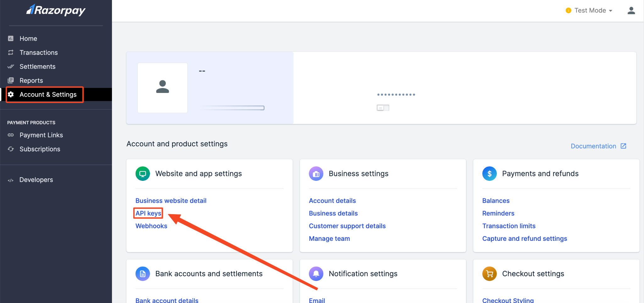Screen dimensions: 644x303
Task: Click the Payments and refunds dollar icon
Action: (489, 174)
